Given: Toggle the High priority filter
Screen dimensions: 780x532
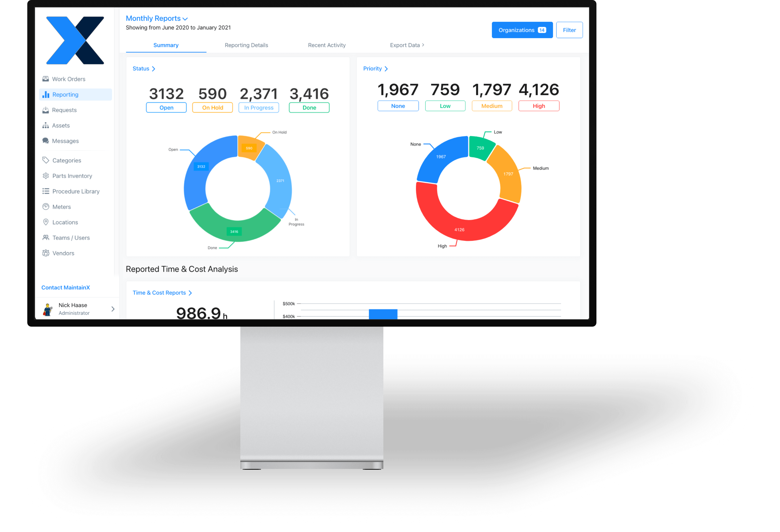Looking at the screenshot, I should click(539, 106).
